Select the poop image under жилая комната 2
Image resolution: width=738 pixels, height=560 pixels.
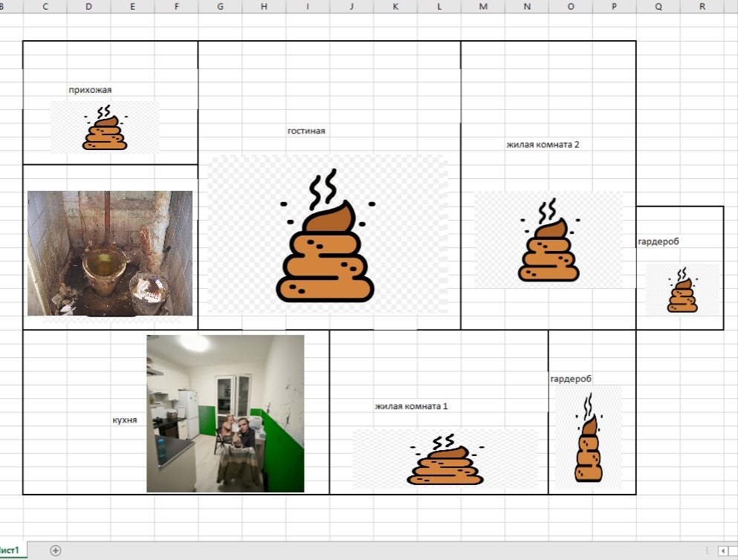coord(548,241)
